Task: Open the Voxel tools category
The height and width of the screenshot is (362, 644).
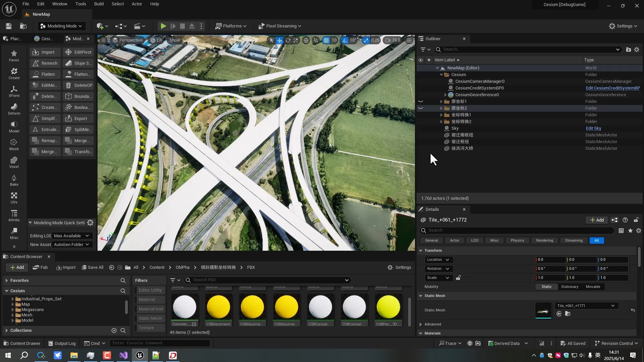Action: (x=14, y=162)
